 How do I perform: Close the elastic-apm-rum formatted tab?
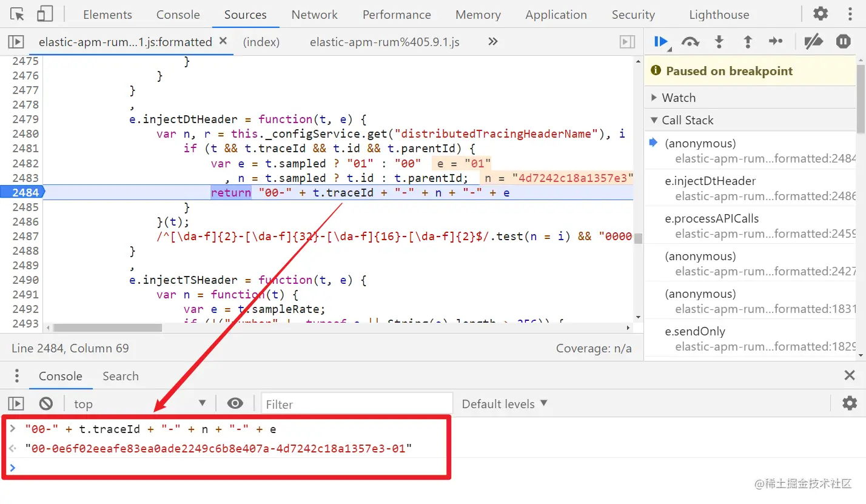(x=223, y=41)
